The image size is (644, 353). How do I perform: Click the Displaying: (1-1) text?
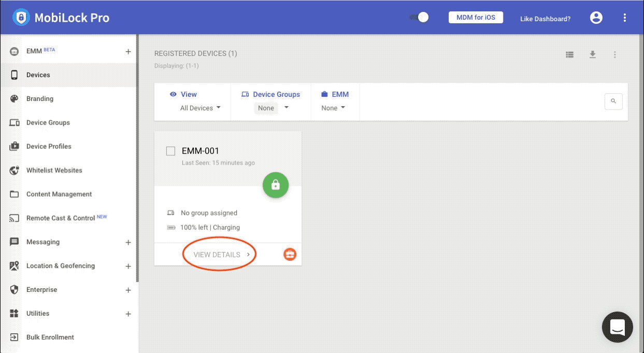point(177,66)
